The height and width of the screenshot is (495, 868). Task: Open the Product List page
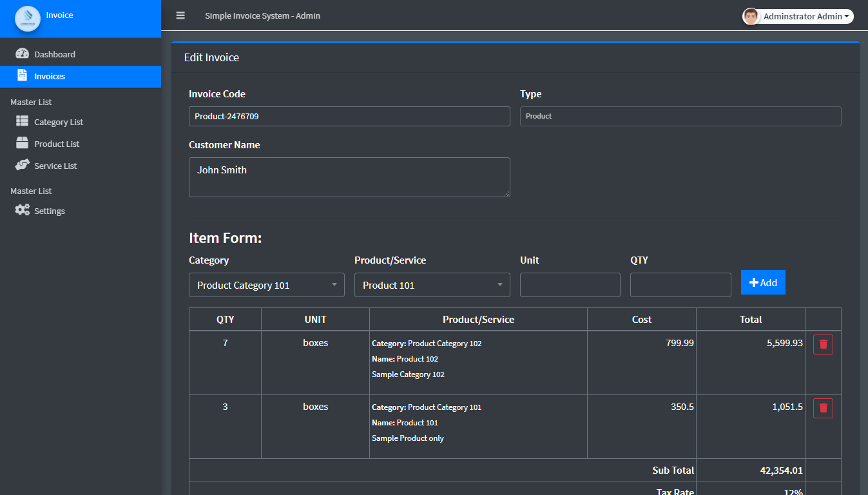[x=55, y=143]
